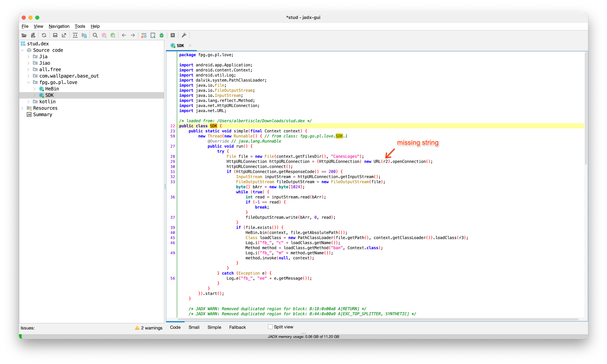Collapse the fpg.go.pl.love package
Image resolution: width=607 pixels, height=364 pixels.
(28, 82)
